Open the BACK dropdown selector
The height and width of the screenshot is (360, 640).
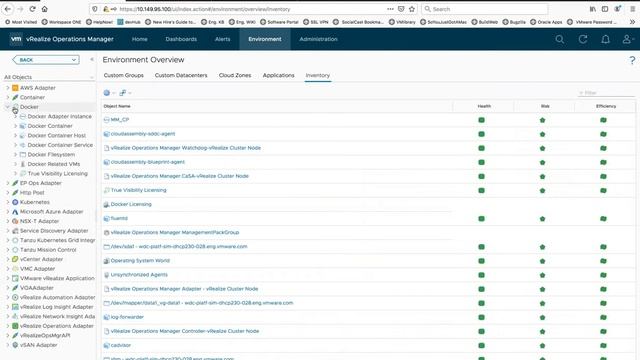46,60
